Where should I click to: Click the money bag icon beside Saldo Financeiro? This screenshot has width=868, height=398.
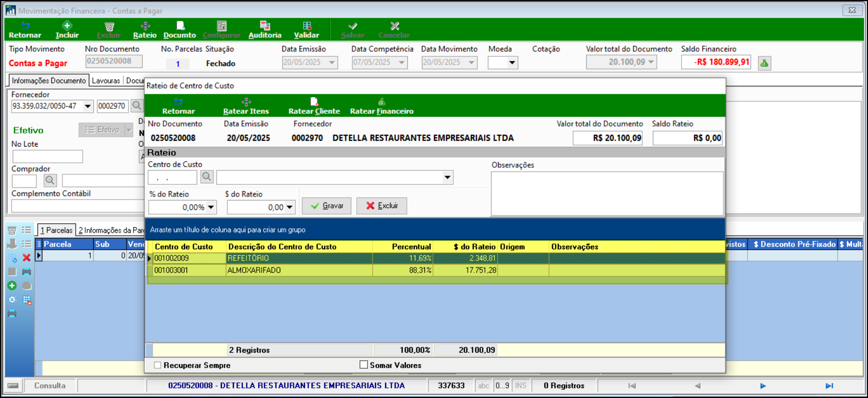(764, 63)
